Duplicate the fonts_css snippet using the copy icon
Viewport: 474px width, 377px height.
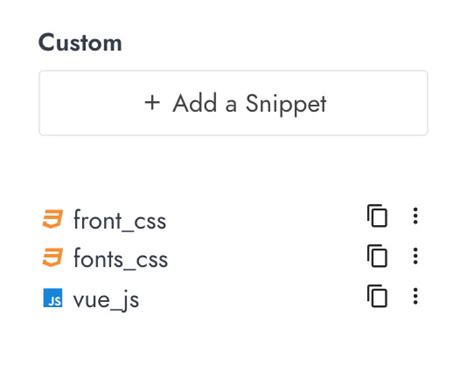click(377, 256)
